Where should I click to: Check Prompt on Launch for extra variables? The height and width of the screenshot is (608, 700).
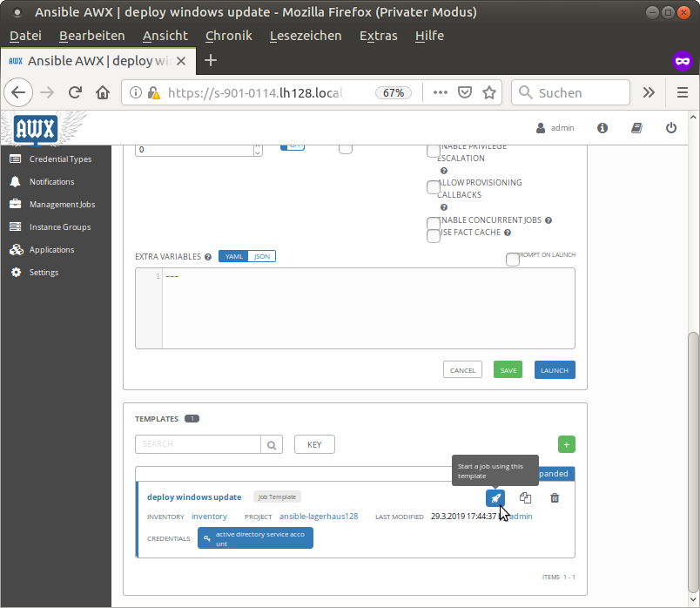click(513, 259)
